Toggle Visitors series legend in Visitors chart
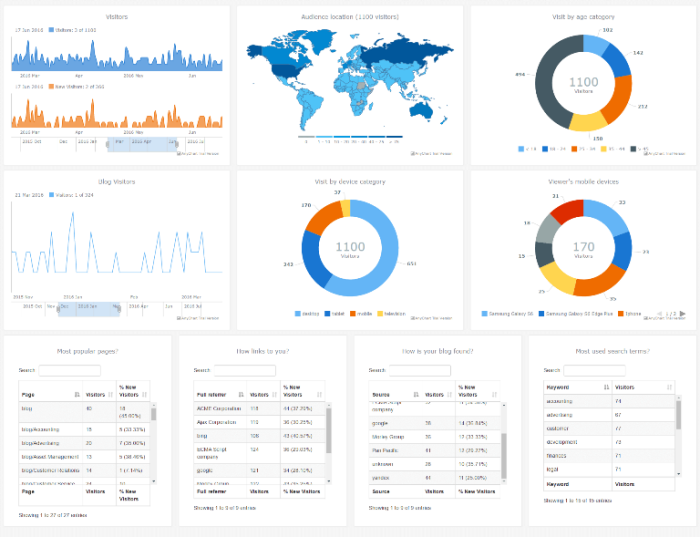The image size is (700, 537). pyautogui.click(x=72, y=30)
